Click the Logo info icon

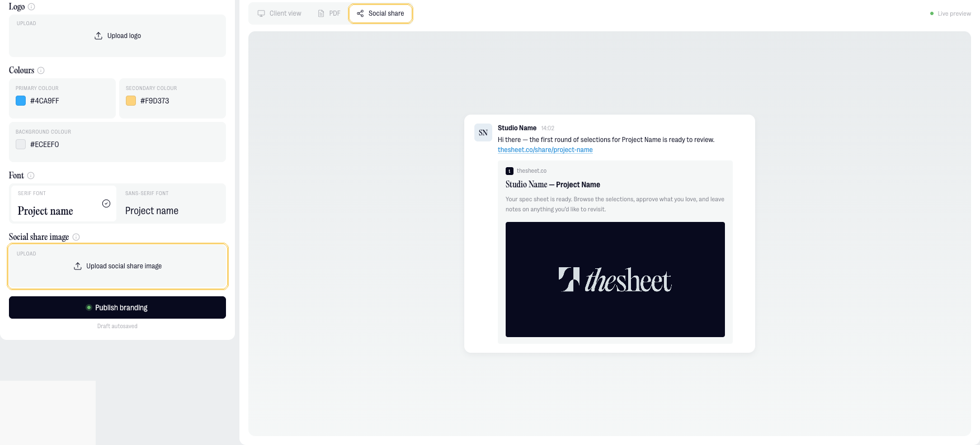(31, 7)
